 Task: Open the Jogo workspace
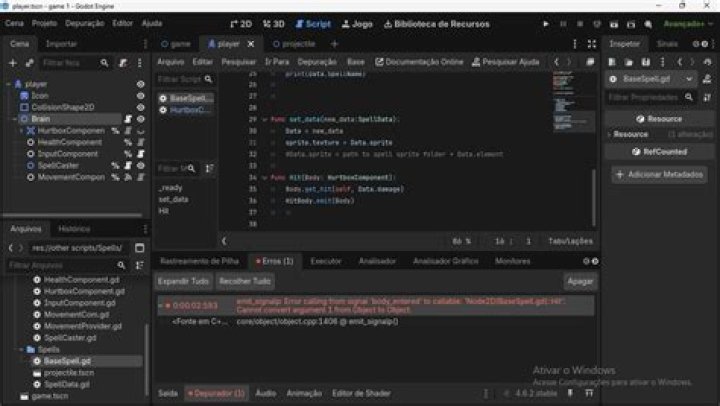357,24
